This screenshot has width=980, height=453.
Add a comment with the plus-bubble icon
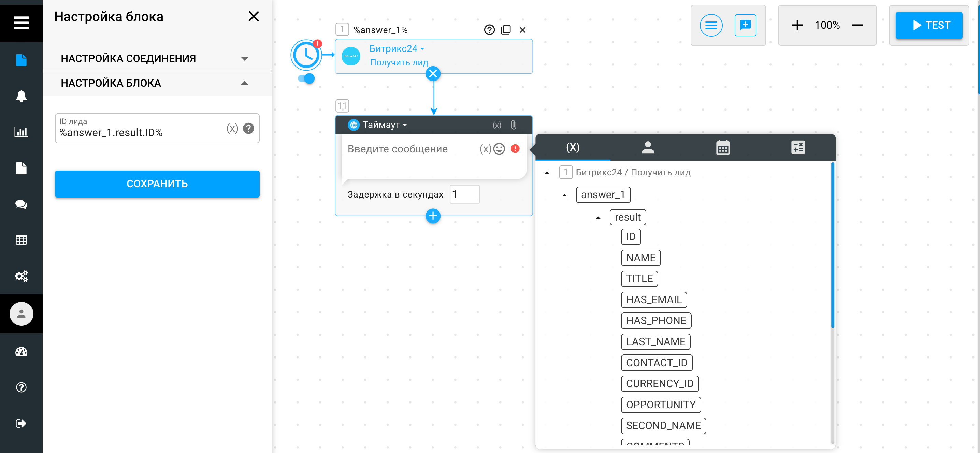pyautogui.click(x=745, y=25)
